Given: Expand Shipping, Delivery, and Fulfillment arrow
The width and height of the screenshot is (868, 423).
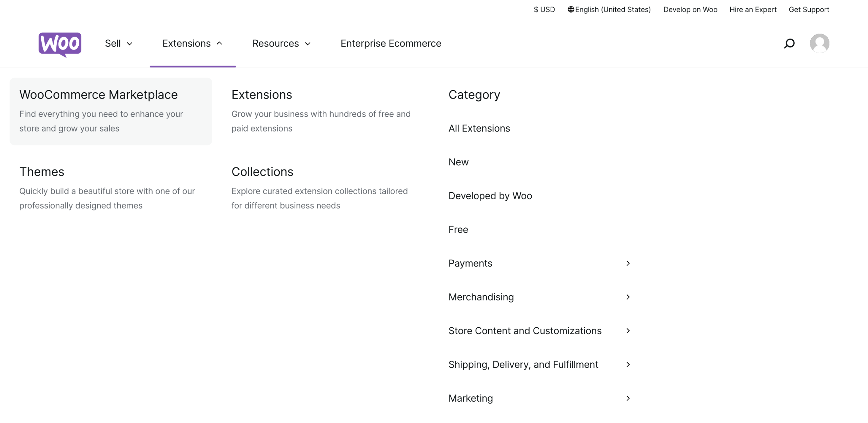Looking at the screenshot, I should coord(628,364).
